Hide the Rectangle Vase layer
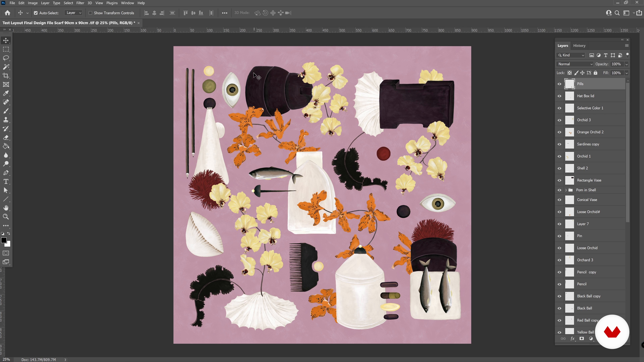The height and width of the screenshot is (362, 644). click(x=559, y=180)
